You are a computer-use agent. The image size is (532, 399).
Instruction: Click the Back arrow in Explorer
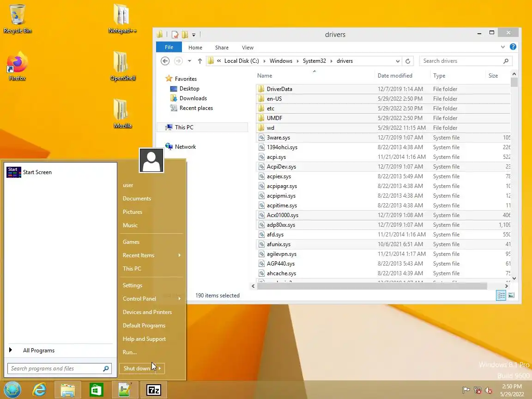tap(165, 61)
